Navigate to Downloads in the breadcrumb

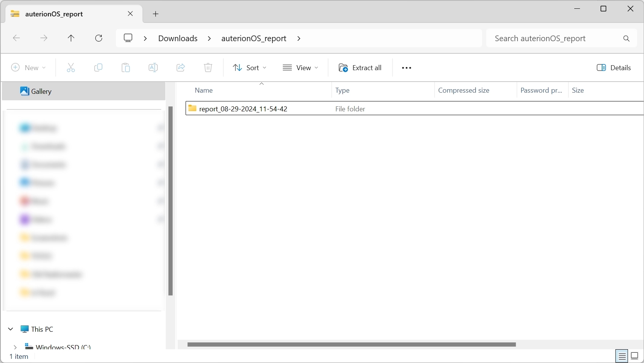(x=178, y=38)
